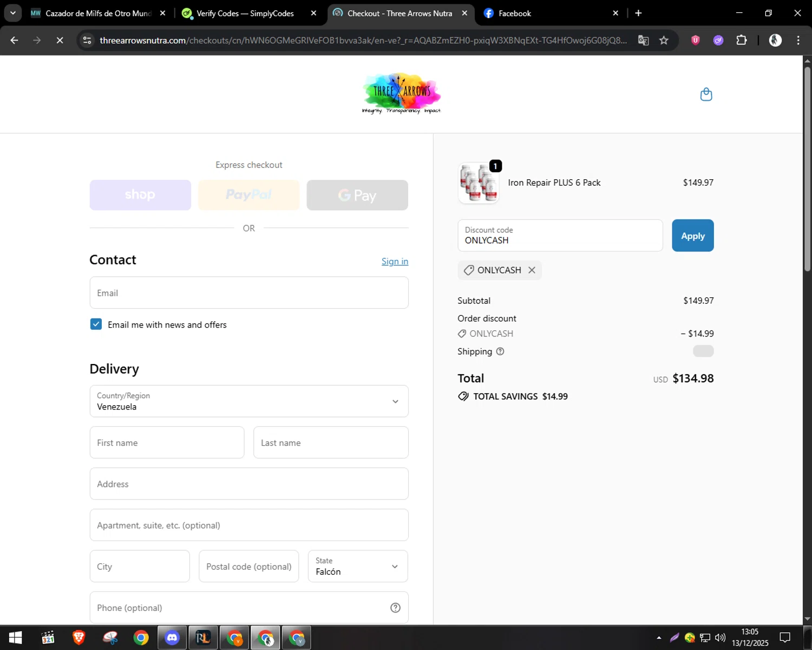This screenshot has width=812, height=650.
Task: Open the notification center icon
Action: point(785,638)
